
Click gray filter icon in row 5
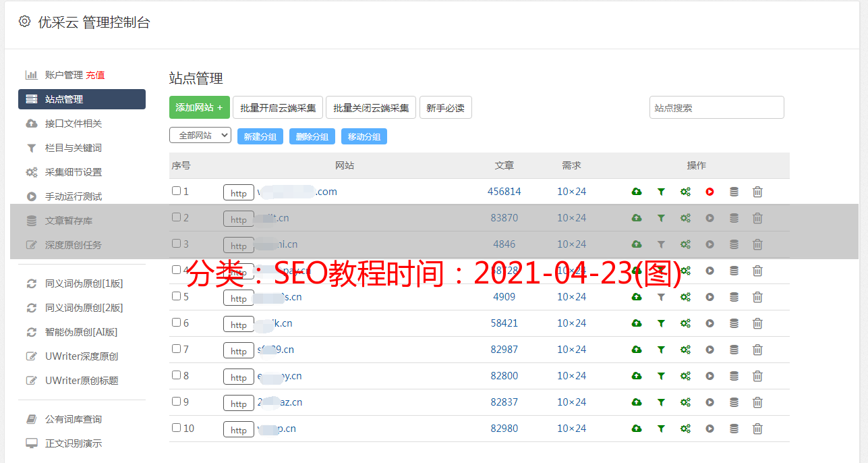pyautogui.click(x=661, y=297)
